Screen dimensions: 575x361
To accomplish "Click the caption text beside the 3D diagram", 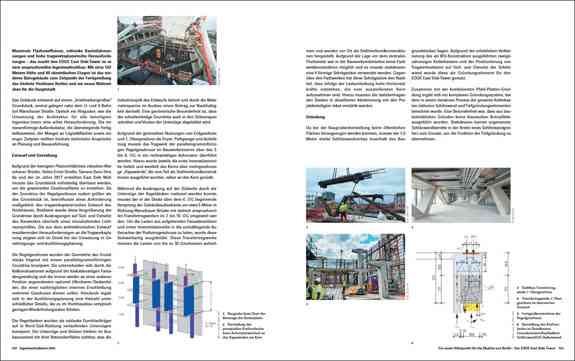I will [244, 325].
